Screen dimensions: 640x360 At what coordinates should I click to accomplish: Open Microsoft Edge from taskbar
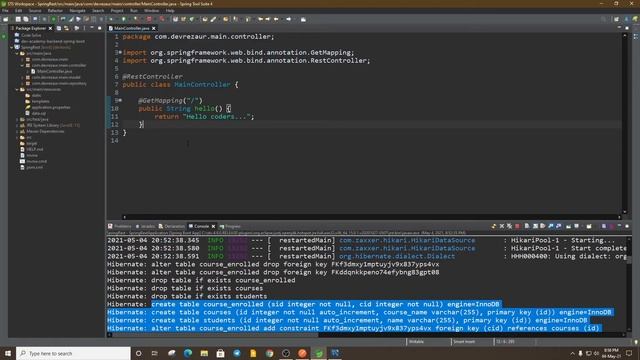(188, 353)
